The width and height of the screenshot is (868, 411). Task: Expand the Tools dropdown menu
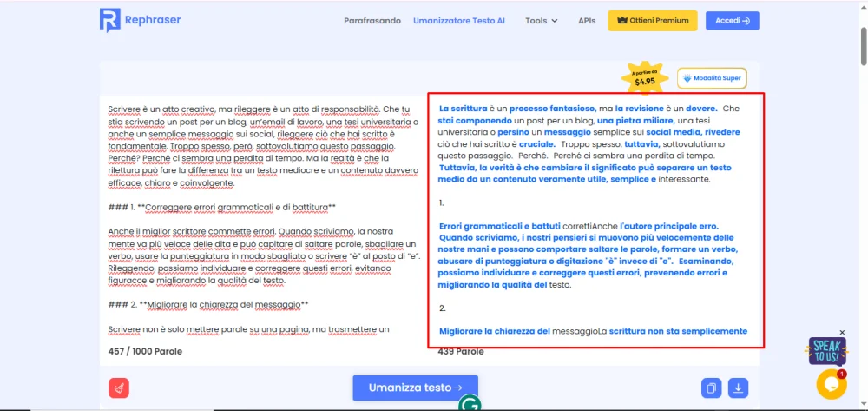[542, 21]
